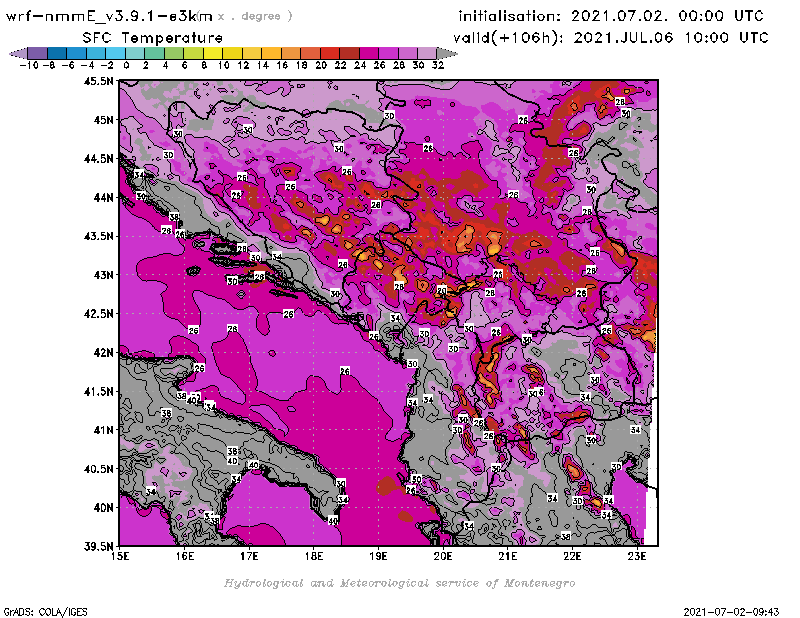Click the light purple arrow below -10 on color bar
The height and width of the screenshot is (618, 800).
point(18,53)
